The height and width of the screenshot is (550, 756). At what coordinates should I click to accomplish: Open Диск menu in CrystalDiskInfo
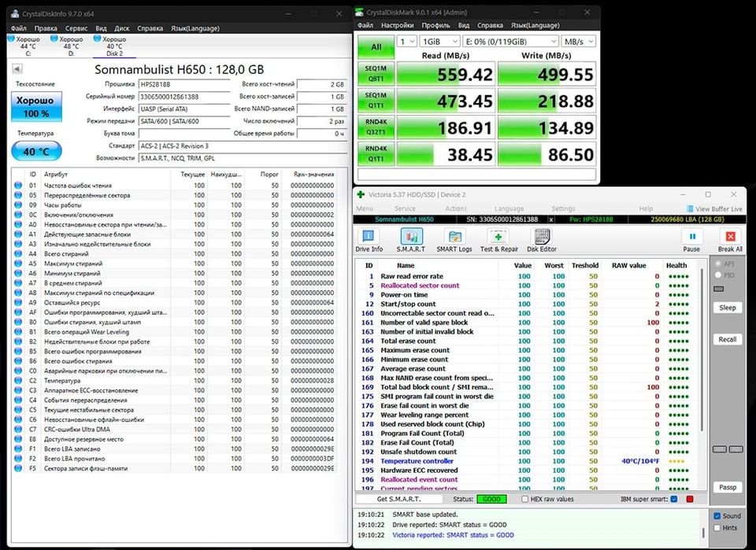[x=121, y=28]
